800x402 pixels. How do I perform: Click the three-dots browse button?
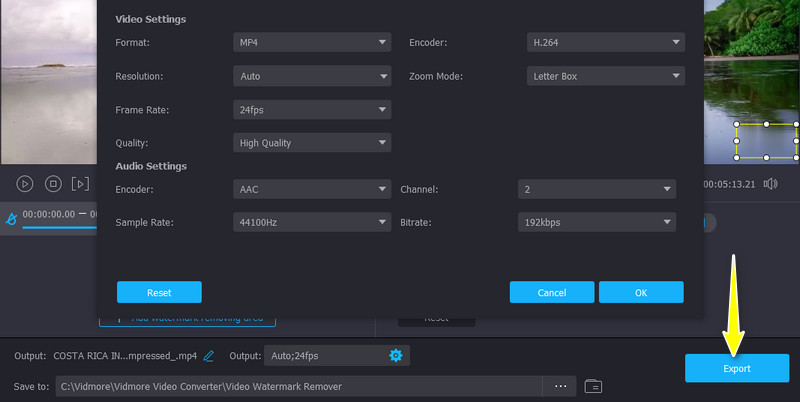[x=560, y=385]
